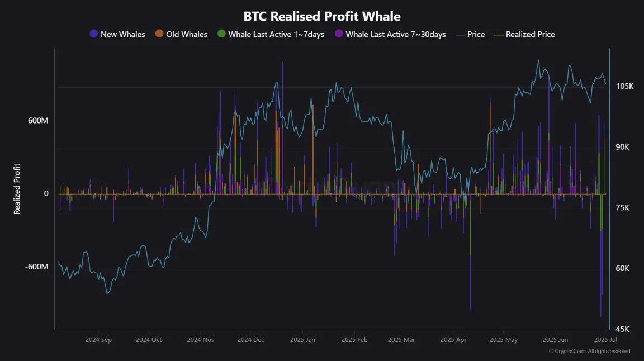Hide the Old Whales series via legend text
The height and width of the screenshot is (361, 644).
[x=187, y=35]
